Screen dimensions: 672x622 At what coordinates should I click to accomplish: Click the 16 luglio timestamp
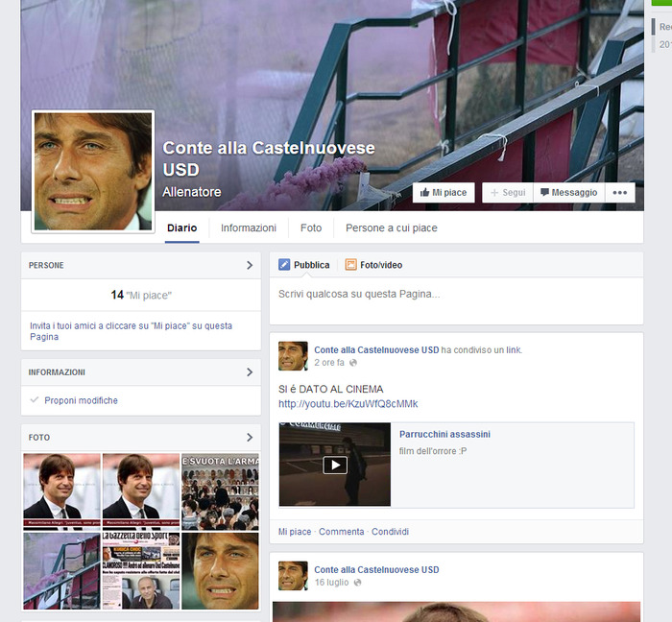[x=331, y=583]
